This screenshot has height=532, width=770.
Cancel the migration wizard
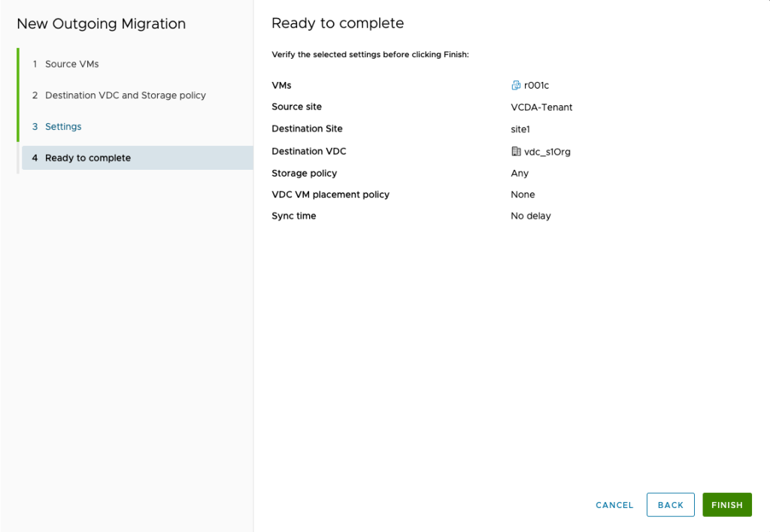(x=614, y=505)
